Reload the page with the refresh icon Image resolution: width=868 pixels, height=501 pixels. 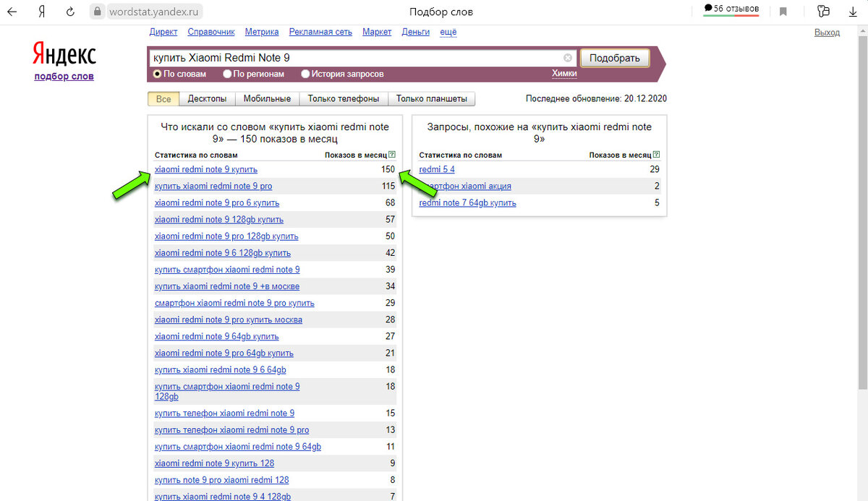click(70, 12)
